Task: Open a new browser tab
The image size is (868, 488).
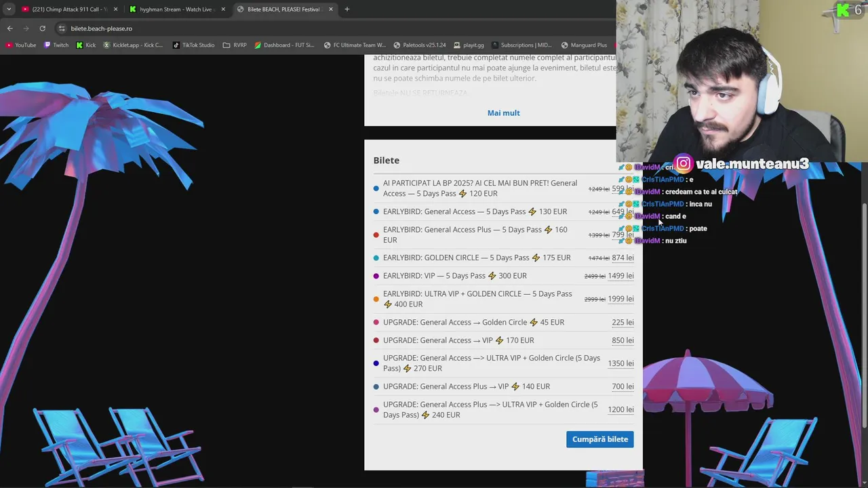Action: click(347, 9)
